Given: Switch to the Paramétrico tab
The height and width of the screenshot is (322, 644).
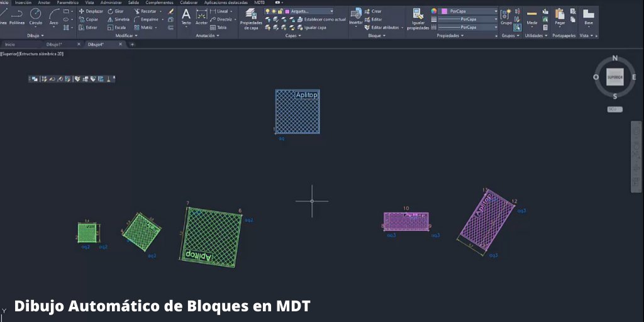Looking at the screenshot, I should pos(68,3).
